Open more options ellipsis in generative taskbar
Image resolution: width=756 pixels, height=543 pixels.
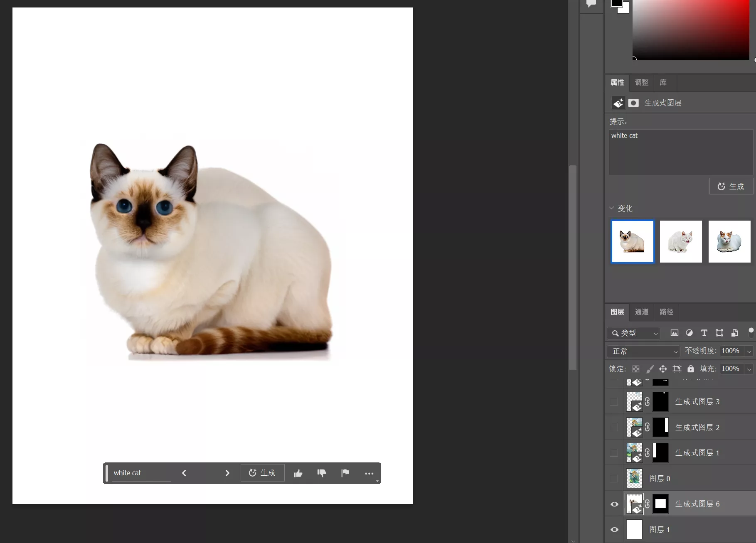point(369,473)
